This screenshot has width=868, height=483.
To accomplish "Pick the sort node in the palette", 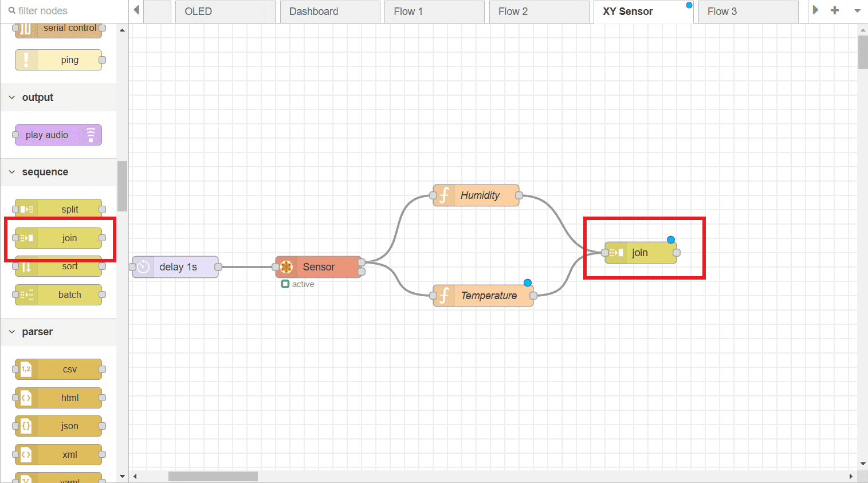I will tap(58, 266).
